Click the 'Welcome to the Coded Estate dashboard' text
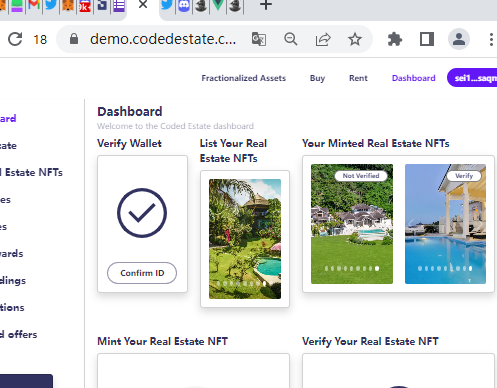Screen dimensions: 497x388 point(175,126)
